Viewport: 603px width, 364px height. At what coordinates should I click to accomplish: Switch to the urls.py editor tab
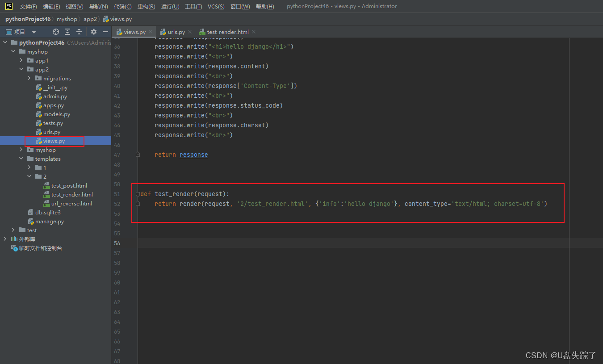[x=175, y=32]
